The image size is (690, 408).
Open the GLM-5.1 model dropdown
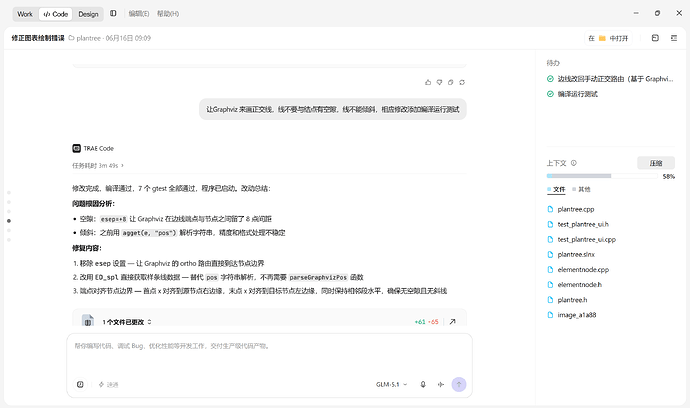click(x=392, y=384)
